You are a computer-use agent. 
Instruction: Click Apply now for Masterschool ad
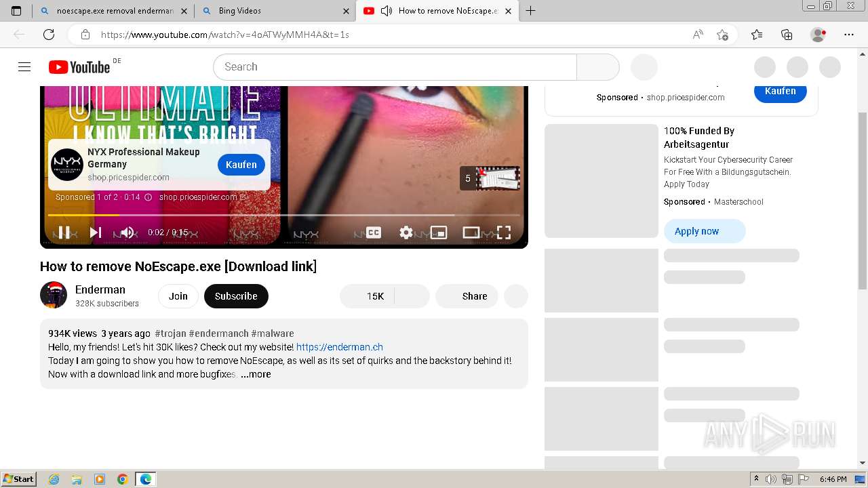coord(705,231)
